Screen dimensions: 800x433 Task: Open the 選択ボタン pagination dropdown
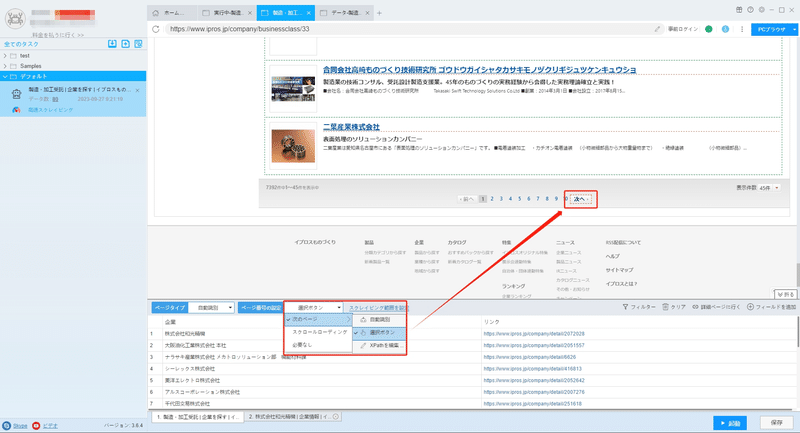point(313,308)
